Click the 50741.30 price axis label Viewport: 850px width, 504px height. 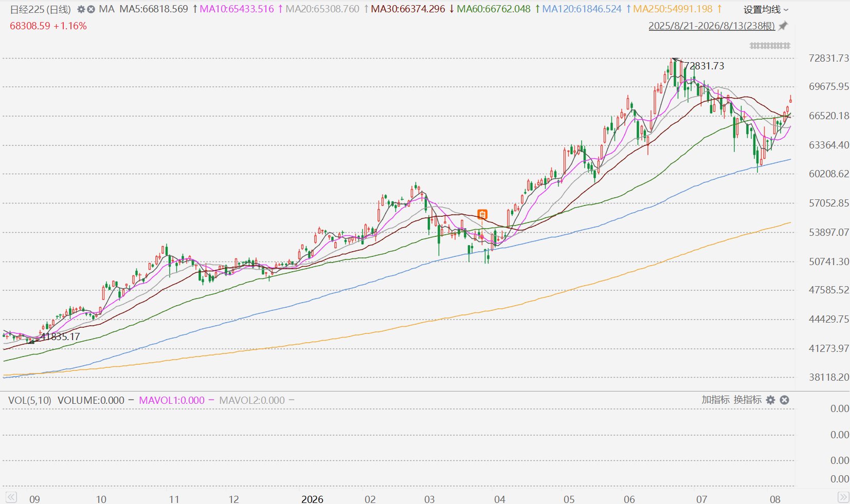click(829, 262)
